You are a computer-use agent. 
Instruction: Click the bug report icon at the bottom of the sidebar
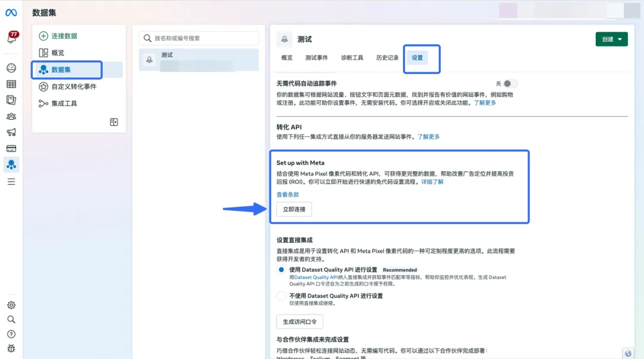coord(11,349)
